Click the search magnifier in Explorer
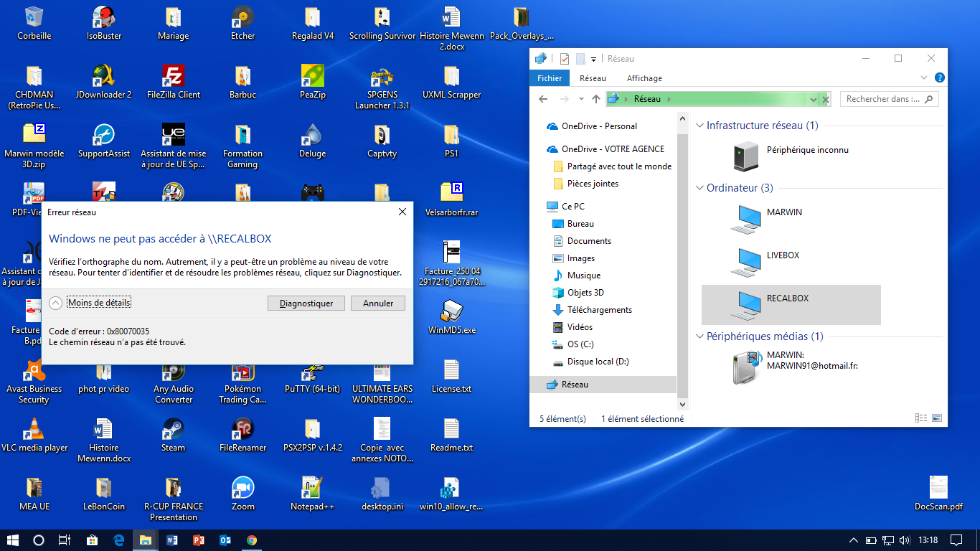980x551 pixels. click(929, 99)
